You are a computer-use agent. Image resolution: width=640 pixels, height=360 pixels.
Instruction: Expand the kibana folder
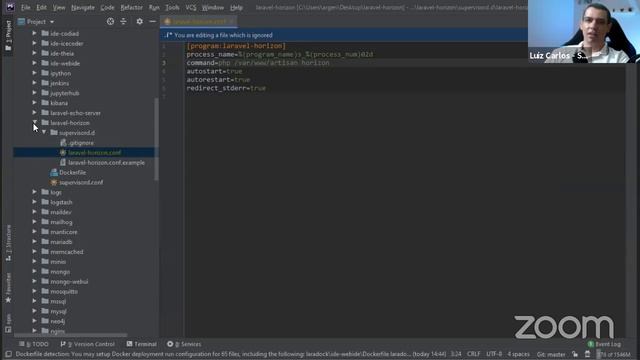(x=34, y=103)
